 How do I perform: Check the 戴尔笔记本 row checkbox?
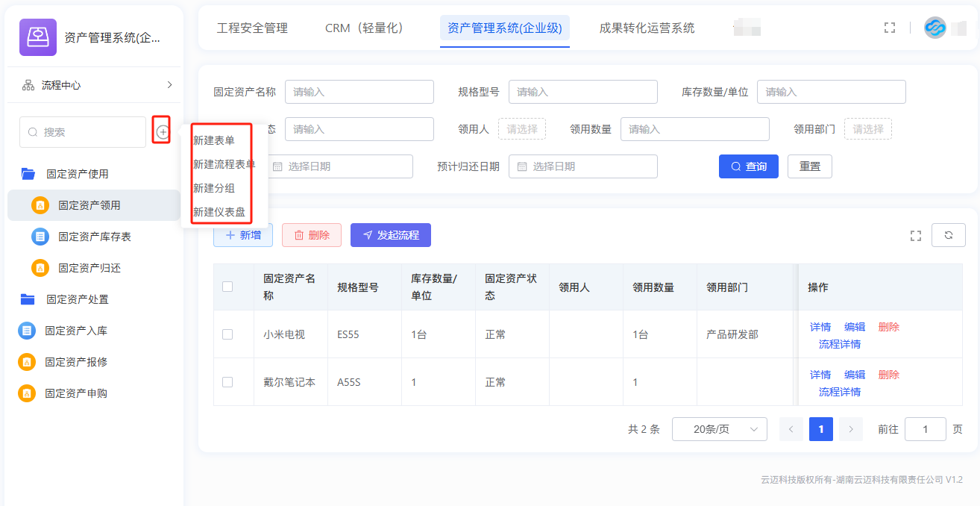[x=227, y=382]
